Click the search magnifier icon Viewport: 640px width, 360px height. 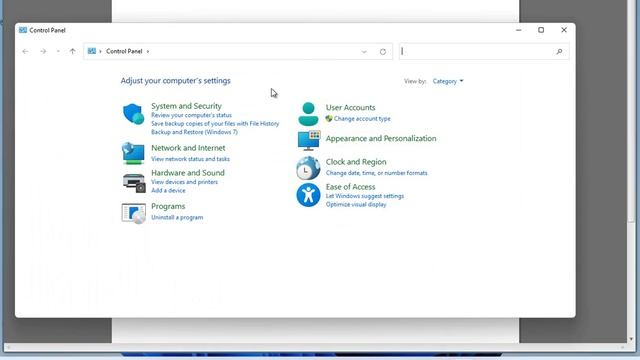pos(559,51)
